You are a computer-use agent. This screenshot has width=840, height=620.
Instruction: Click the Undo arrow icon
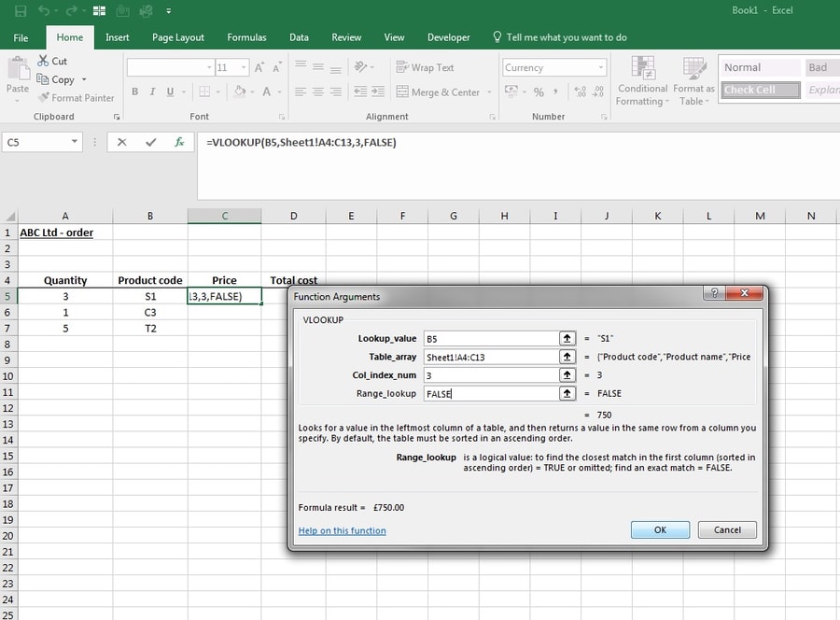(x=44, y=10)
